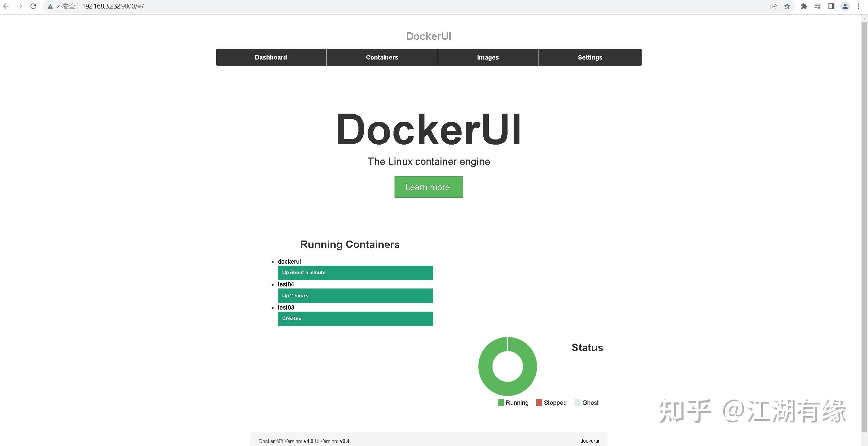
Task: Click the share icon in the toolbar
Action: (774, 6)
